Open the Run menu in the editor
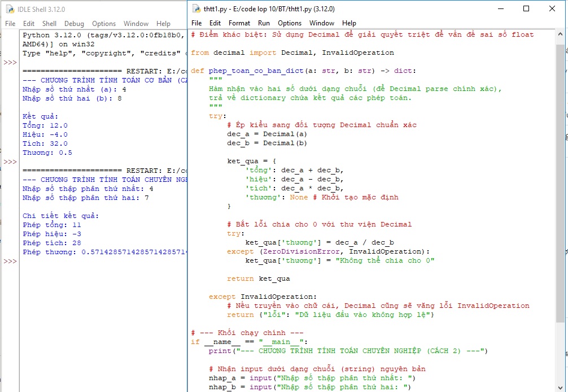This screenshot has width=568, height=392. pos(264,23)
